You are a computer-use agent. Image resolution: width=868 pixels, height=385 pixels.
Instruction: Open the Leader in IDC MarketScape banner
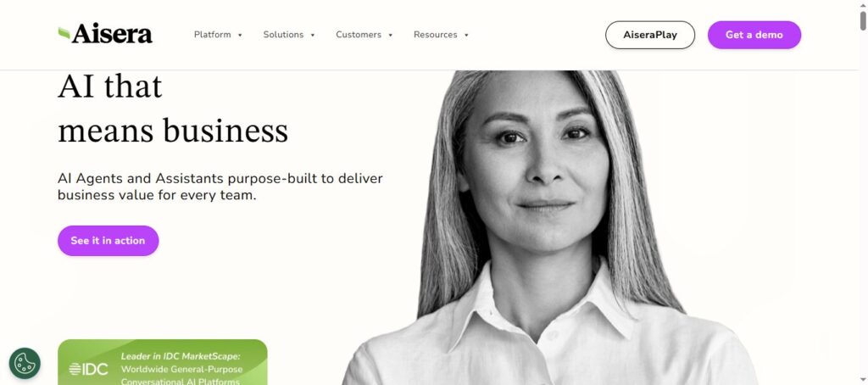tap(162, 362)
